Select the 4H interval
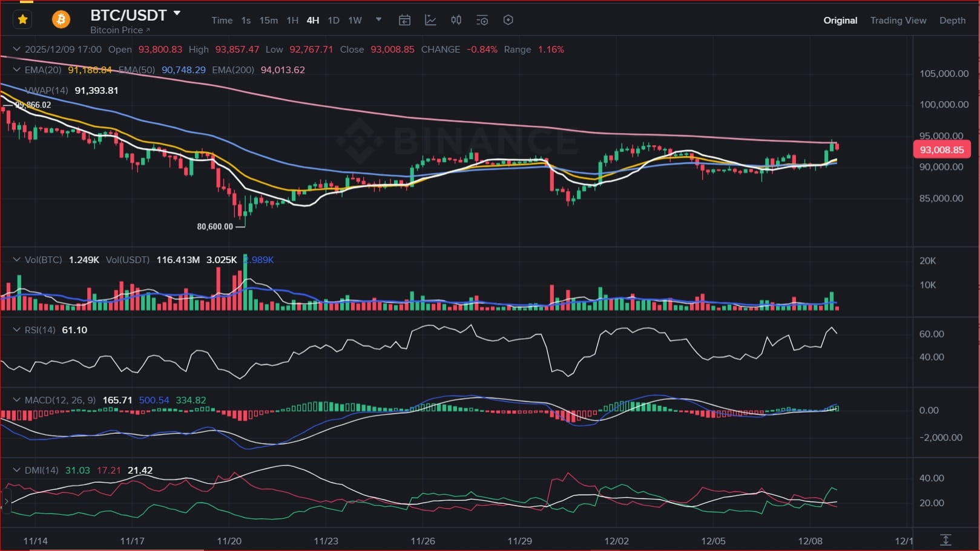The height and width of the screenshot is (551, 980). click(x=312, y=21)
